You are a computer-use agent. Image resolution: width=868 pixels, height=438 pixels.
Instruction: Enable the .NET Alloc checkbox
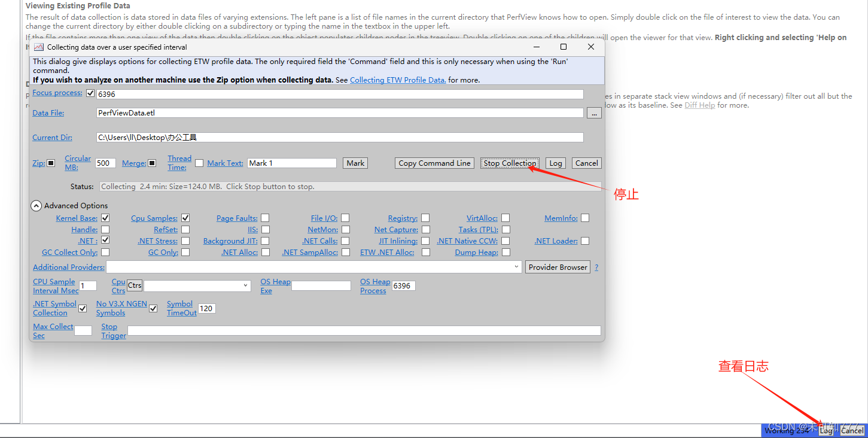(x=265, y=252)
